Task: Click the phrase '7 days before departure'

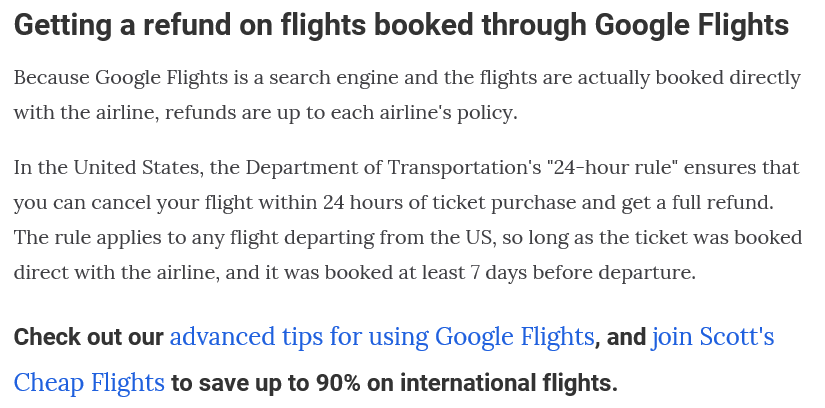Action: (581, 273)
